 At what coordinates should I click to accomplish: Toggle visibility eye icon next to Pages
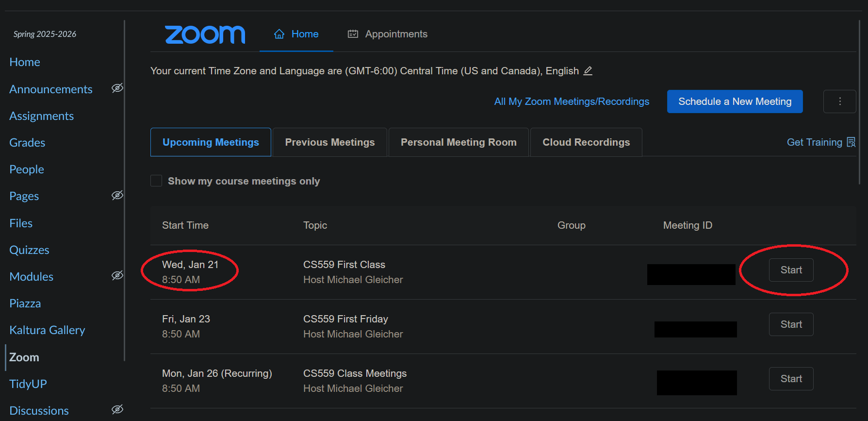(x=117, y=195)
